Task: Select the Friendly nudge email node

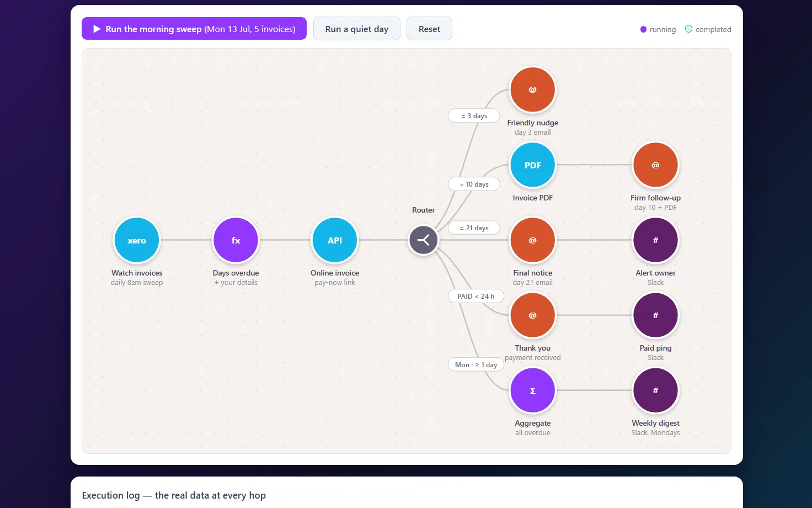Action: 533,89
